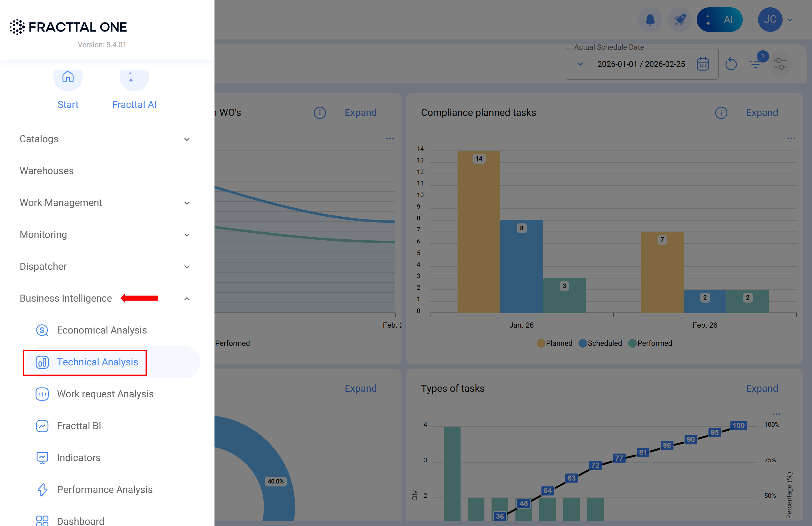The width and height of the screenshot is (812, 526).
Task: Toggle the Scheduled legend series
Action: [601, 343]
